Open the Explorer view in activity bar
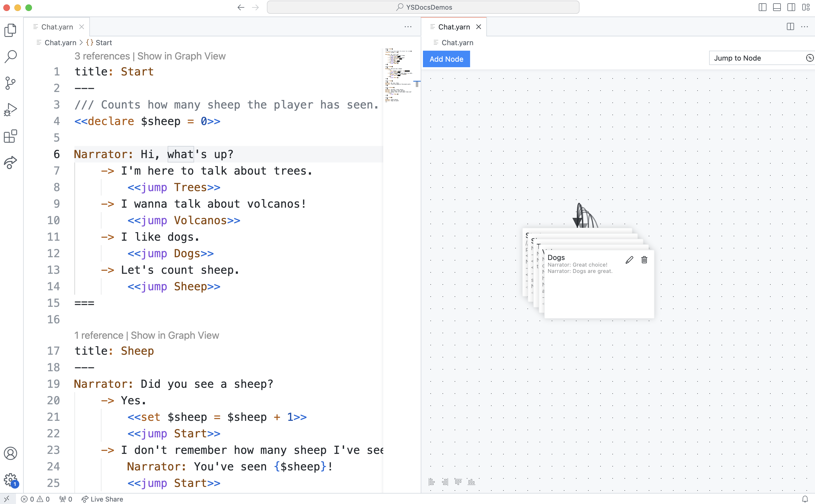Viewport: 815px width, 504px height. tap(10, 30)
